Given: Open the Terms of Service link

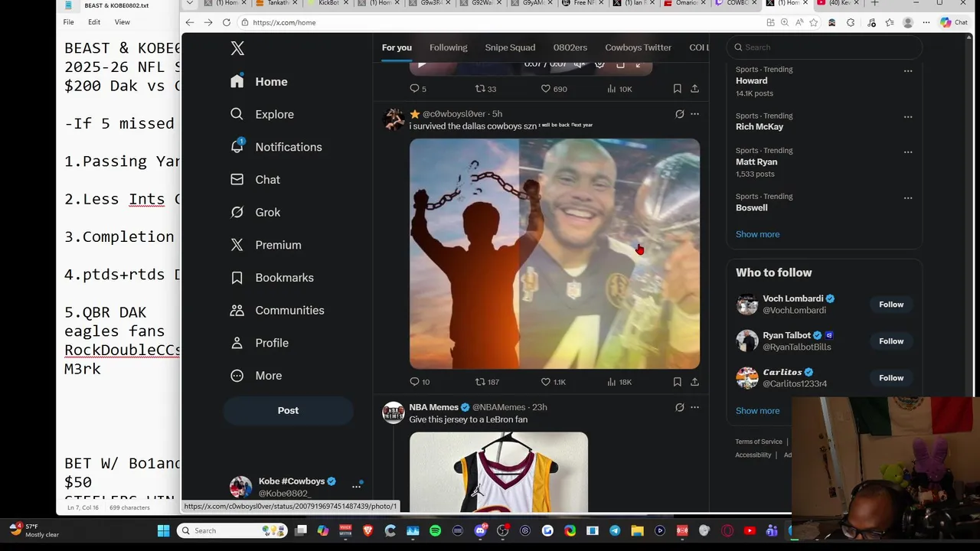Looking at the screenshot, I should (759, 442).
